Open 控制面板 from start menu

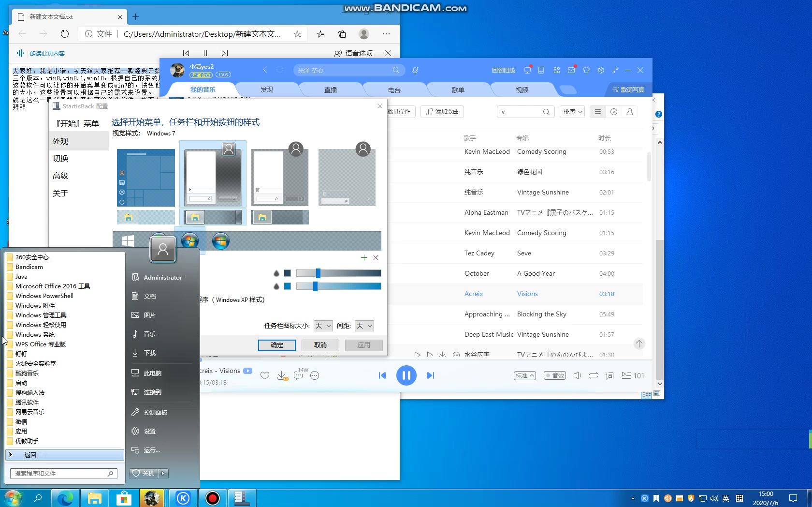(156, 412)
